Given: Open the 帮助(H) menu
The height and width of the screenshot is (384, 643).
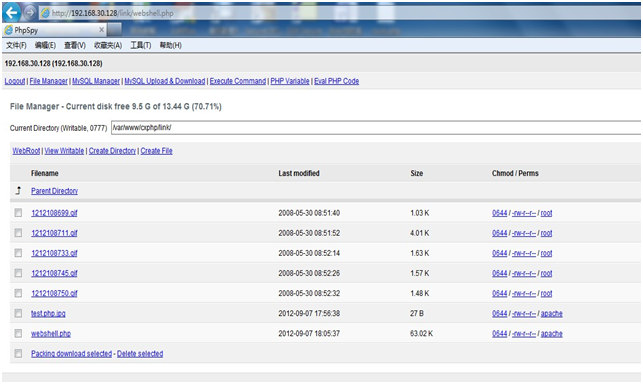Looking at the screenshot, I should 171,45.
